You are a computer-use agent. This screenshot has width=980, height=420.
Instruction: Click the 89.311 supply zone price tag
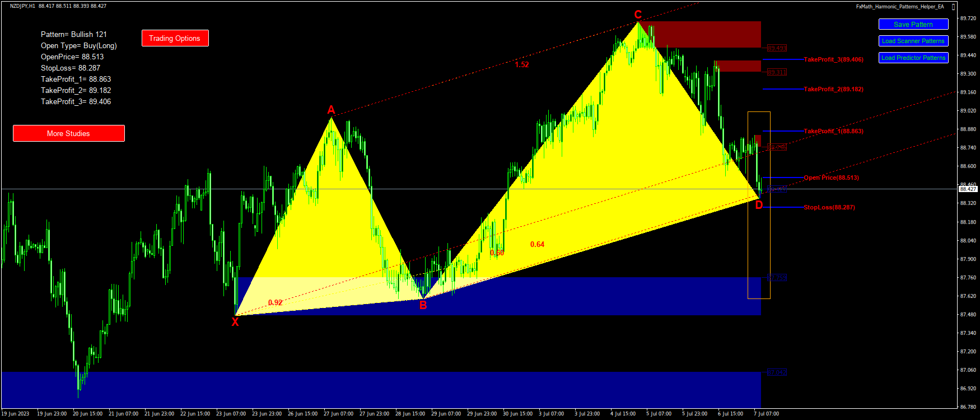777,72
